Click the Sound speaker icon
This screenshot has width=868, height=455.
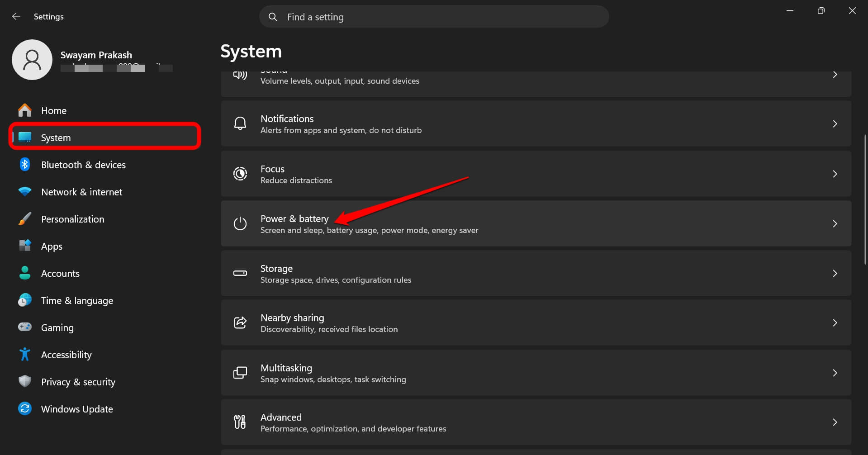coord(240,75)
